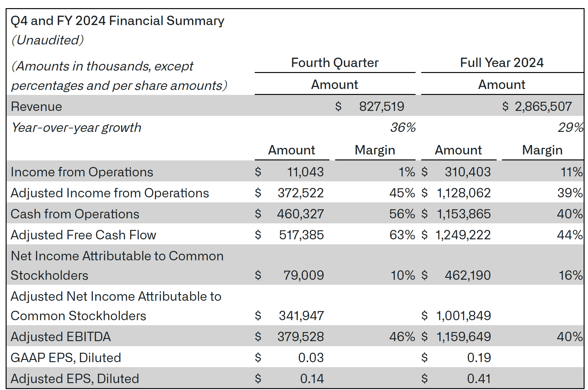Click the Adjusted Net Income value 1,001,849

click(x=463, y=316)
